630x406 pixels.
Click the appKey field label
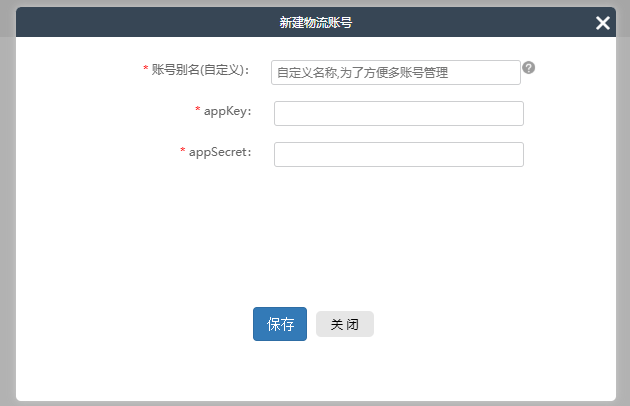click(x=227, y=111)
